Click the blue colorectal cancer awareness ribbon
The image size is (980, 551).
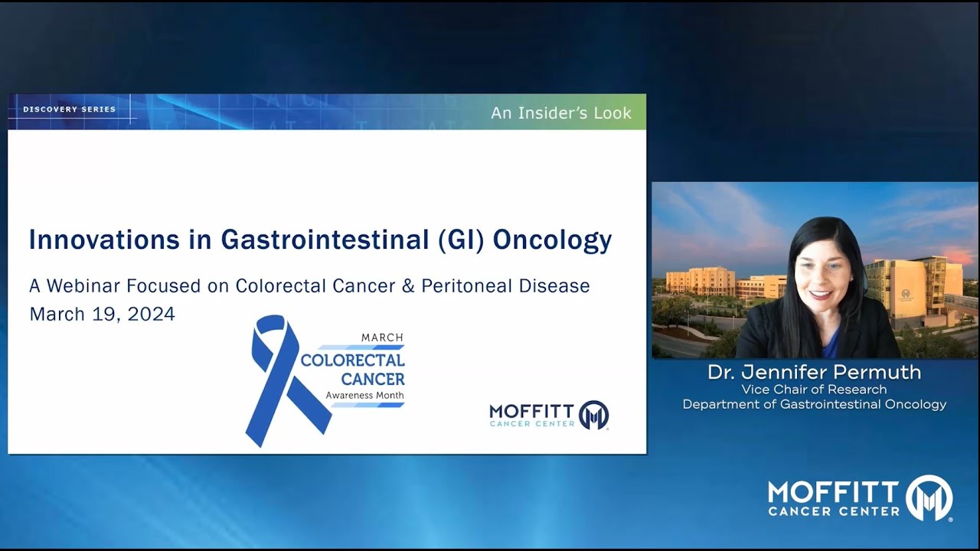[287, 380]
